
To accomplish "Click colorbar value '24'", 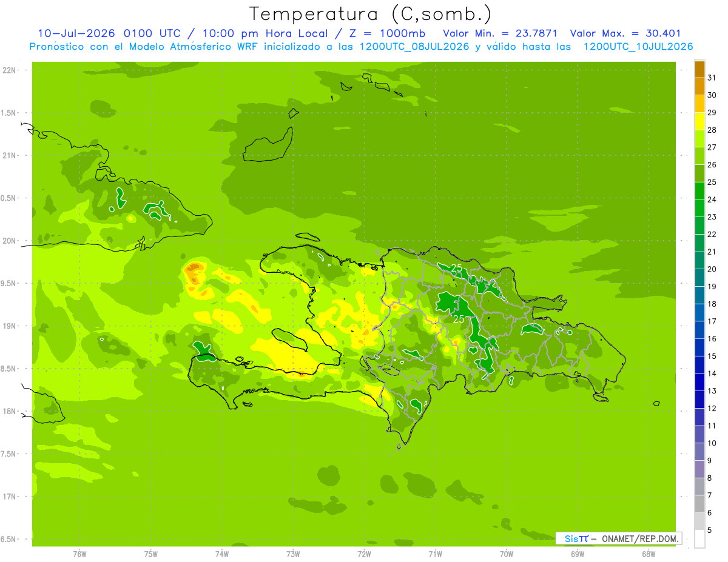I will coord(712,199).
